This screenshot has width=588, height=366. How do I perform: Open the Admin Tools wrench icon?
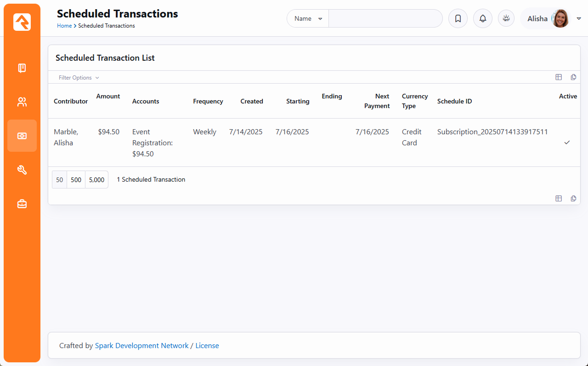[x=22, y=170]
